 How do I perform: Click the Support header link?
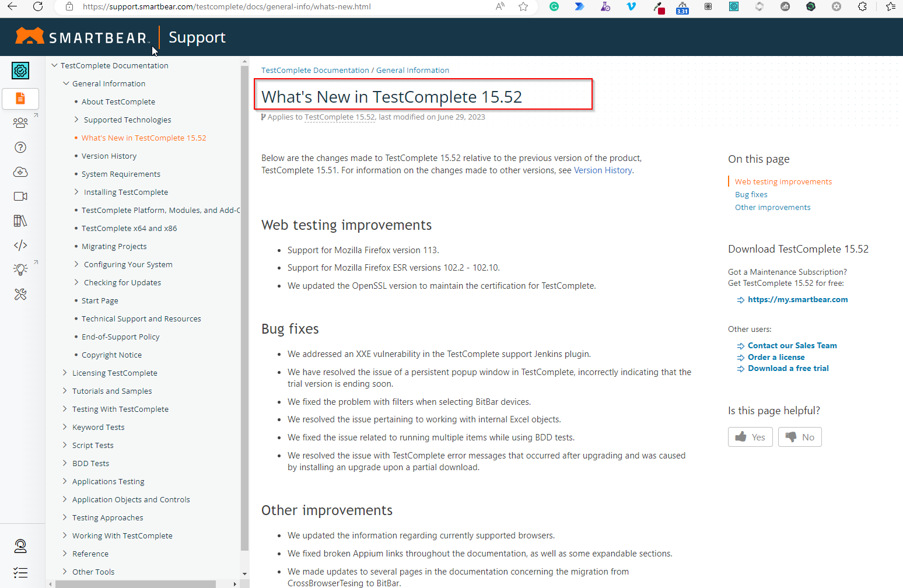click(x=197, y=37)
